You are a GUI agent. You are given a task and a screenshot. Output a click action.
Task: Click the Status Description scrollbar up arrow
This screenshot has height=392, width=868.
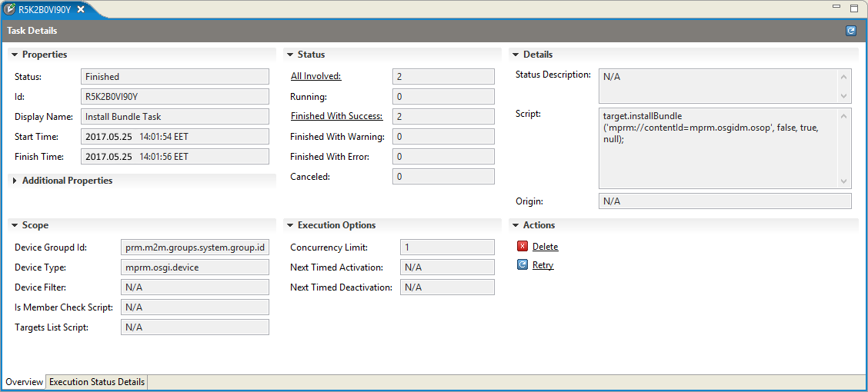point(843,78)
